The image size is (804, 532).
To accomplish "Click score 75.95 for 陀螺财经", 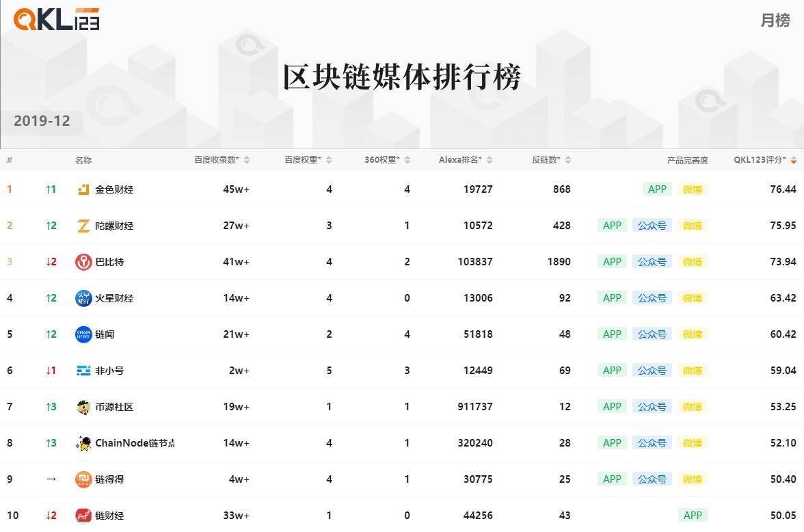I will (783, 226).
